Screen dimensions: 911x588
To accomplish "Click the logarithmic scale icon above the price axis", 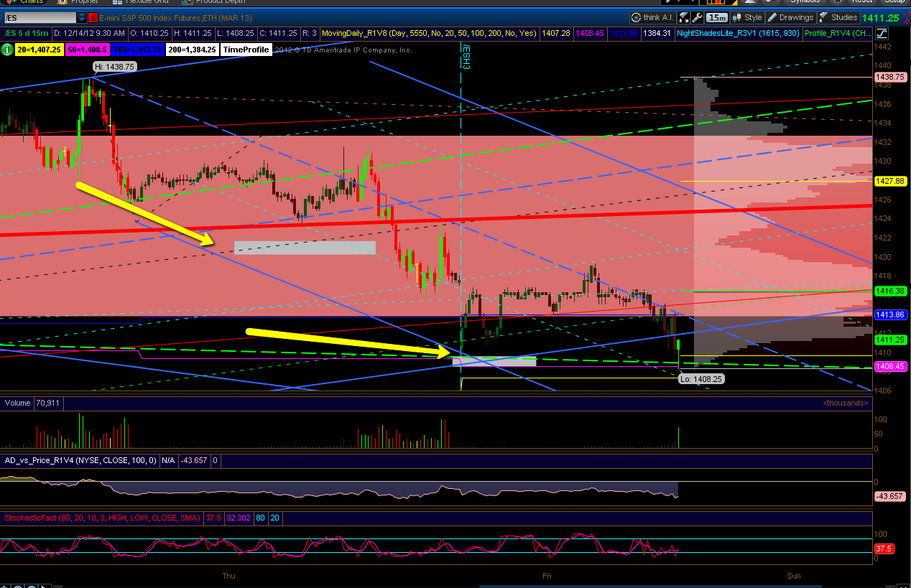I will (x=882, y=33).
